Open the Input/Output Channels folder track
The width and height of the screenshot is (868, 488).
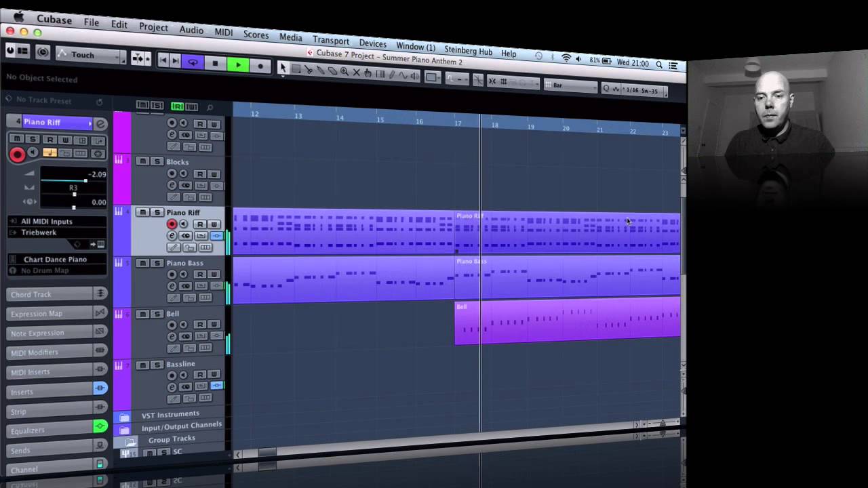[x=181, y=426]
